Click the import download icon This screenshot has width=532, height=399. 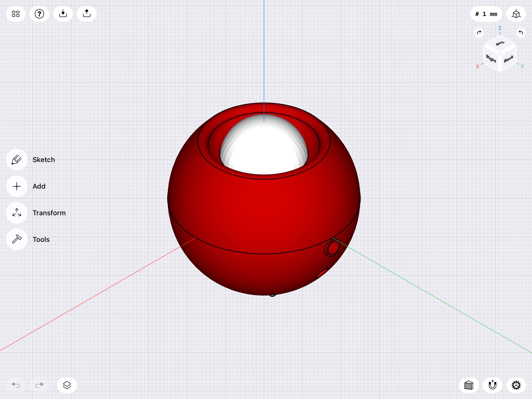tap(63, 14)
